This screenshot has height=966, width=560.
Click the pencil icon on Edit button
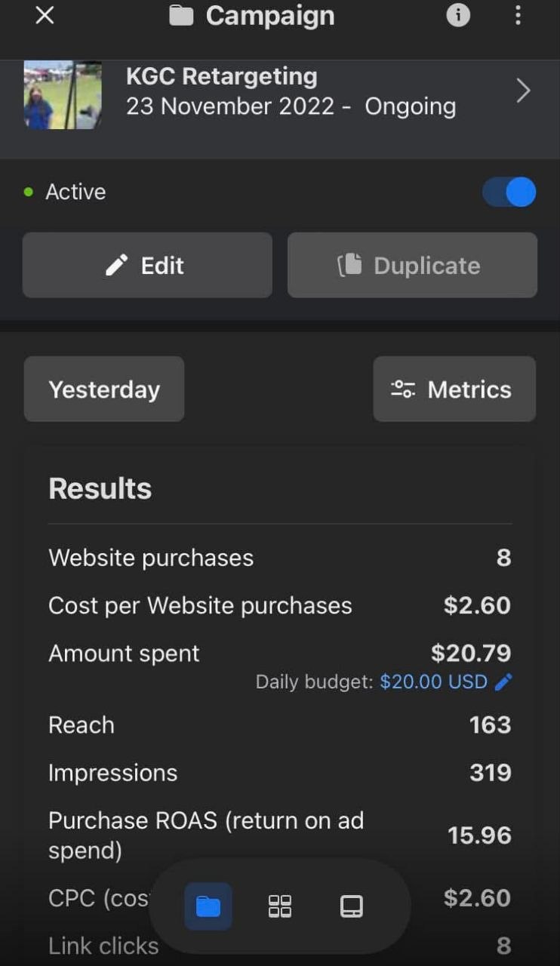116,265
